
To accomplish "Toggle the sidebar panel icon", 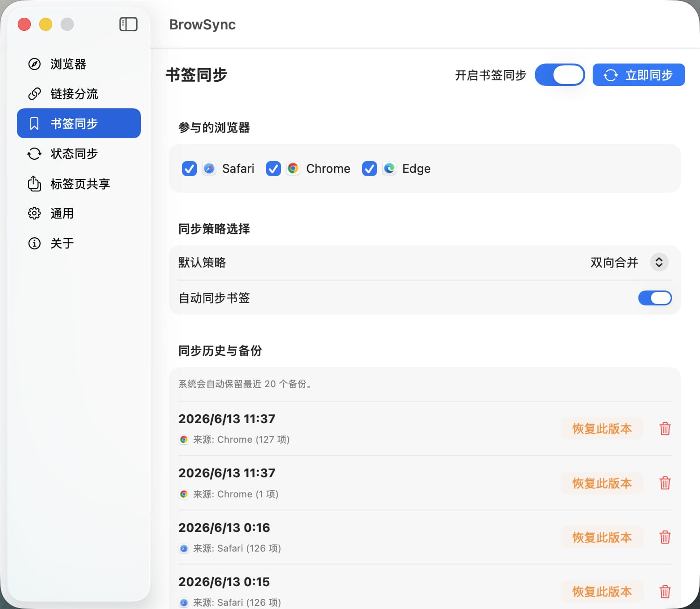I will (x=128, y=24).
